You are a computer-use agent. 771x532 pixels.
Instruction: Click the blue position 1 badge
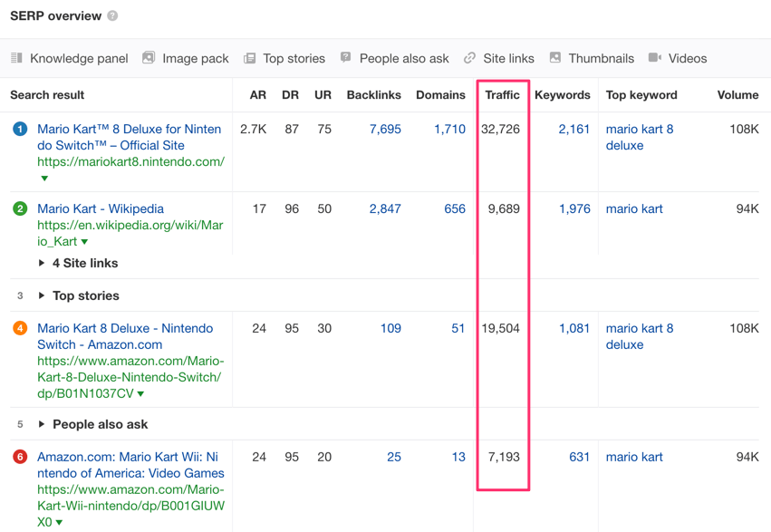(20, 130)
